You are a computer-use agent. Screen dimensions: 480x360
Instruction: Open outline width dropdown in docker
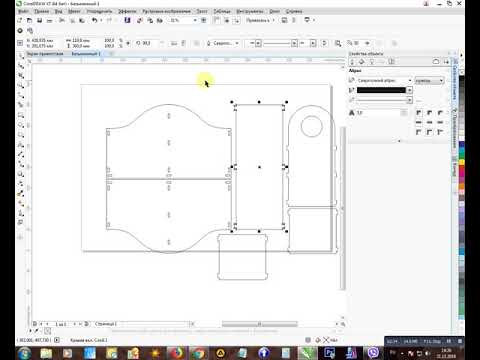tap(410, 81)
